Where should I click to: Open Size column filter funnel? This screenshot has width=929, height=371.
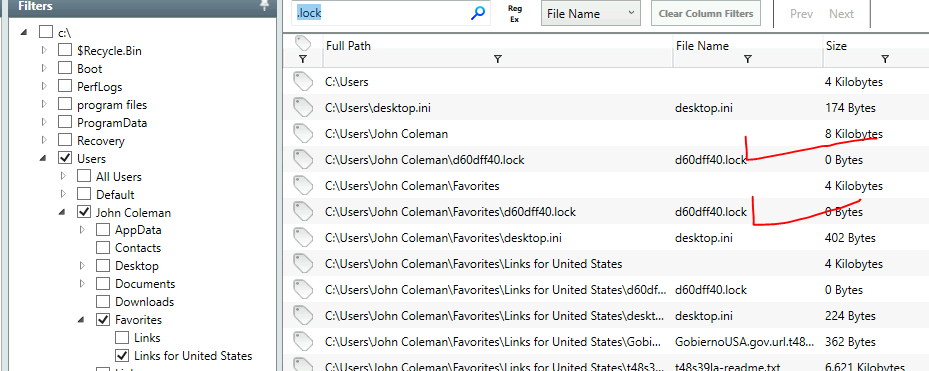(885, 59)
